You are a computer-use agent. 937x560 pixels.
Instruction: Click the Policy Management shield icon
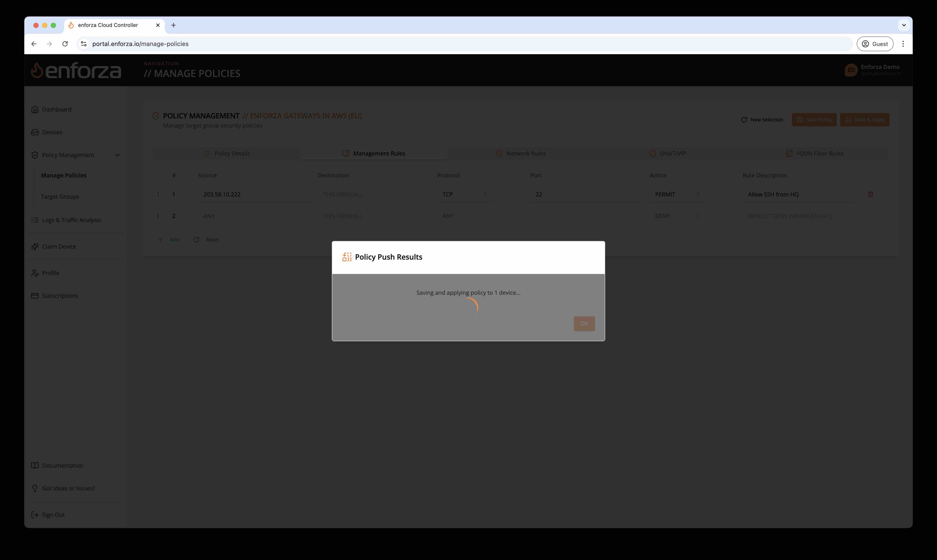[x=35, y=155]
